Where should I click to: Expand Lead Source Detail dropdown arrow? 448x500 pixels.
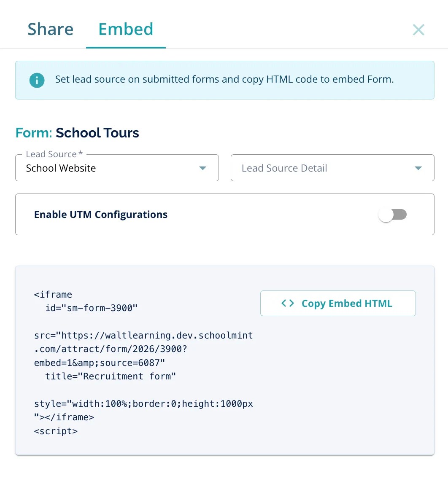click(418, 168)
